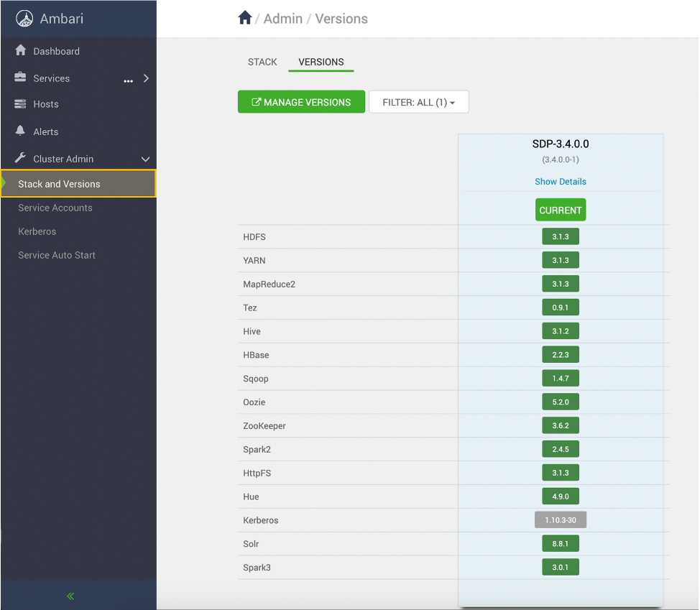
Task: Click the ZooKeeper service row label
Action: pyautogui.click(x=264, y=425)
